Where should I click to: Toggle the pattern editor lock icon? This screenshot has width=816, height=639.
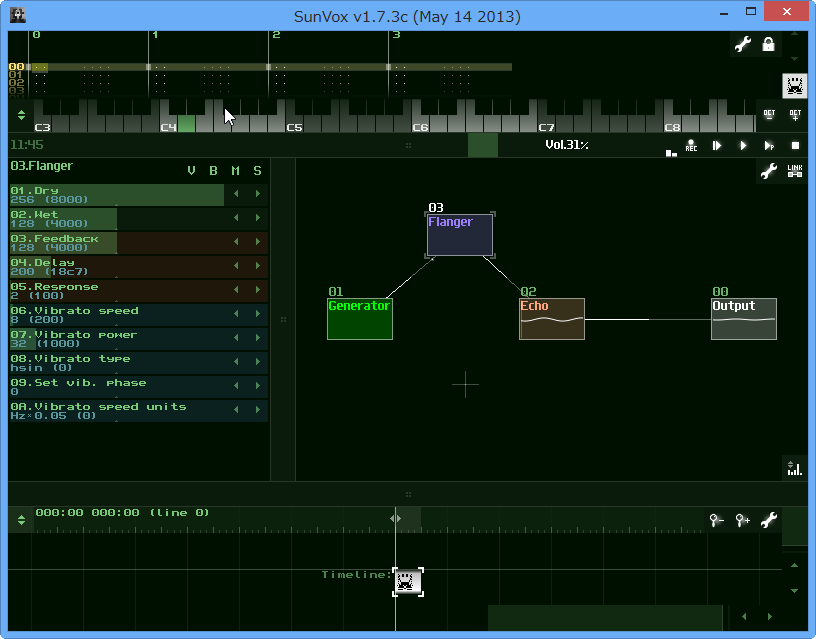pyautogui.click(x=768, y=44)
